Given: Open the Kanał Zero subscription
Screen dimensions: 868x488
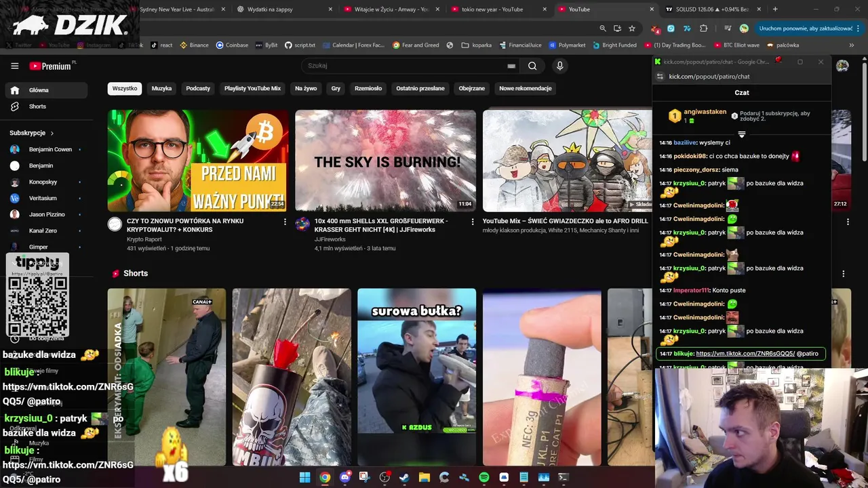Looking at the screenshot, I should [46, 230].
